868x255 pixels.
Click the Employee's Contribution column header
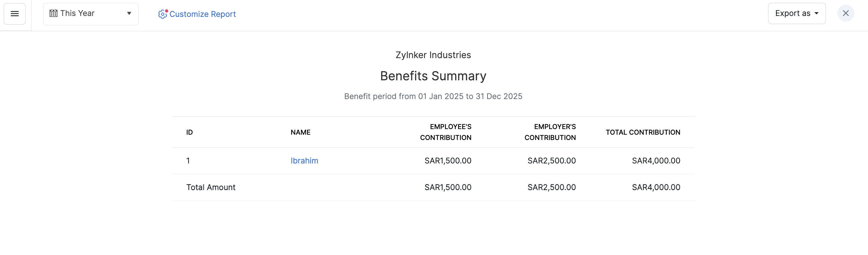446,132
